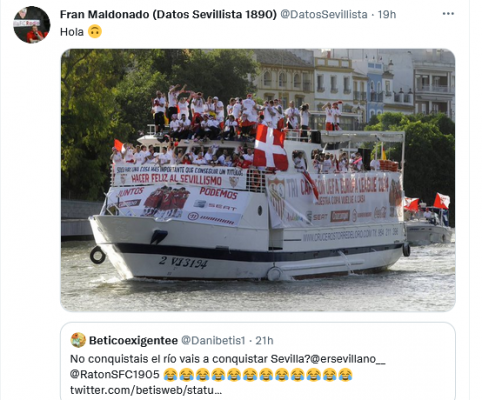The image size is (482, 400).
Task: Click the Beticoexigentee small avatar
Action: click(x=78, y=340)
